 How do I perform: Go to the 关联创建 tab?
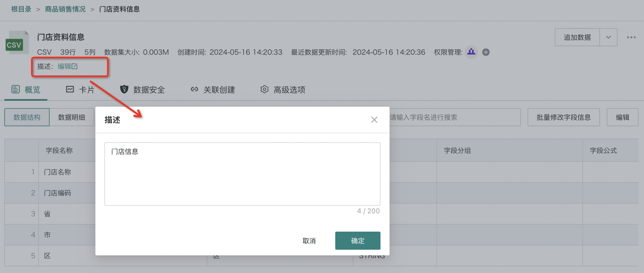click(x=213, y=90)
